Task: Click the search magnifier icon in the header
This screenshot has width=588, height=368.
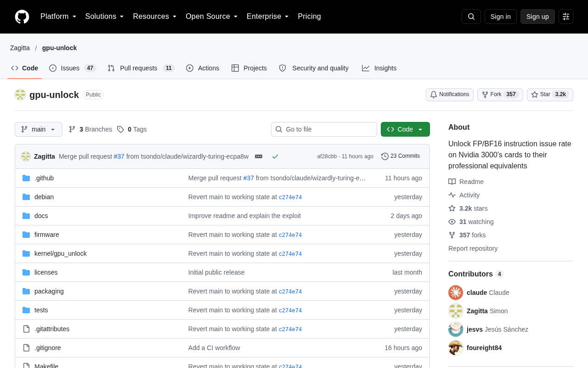Action: (x=471, y=17)
